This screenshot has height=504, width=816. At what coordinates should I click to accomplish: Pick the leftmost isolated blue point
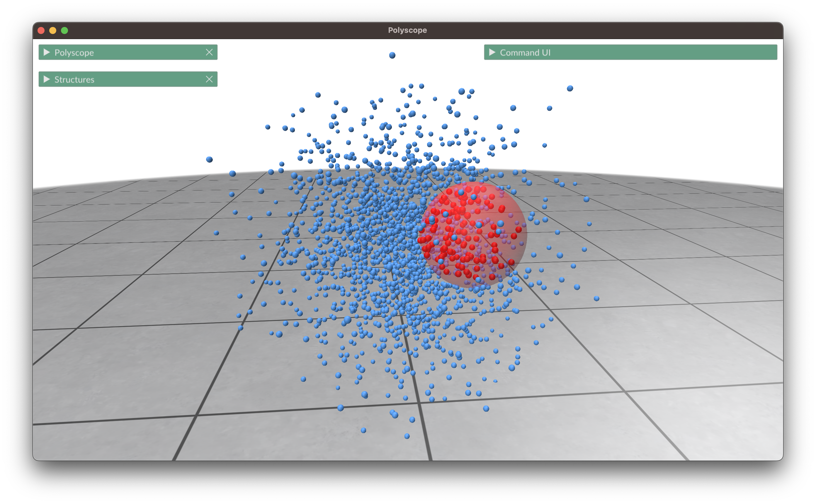click(209, 159)
